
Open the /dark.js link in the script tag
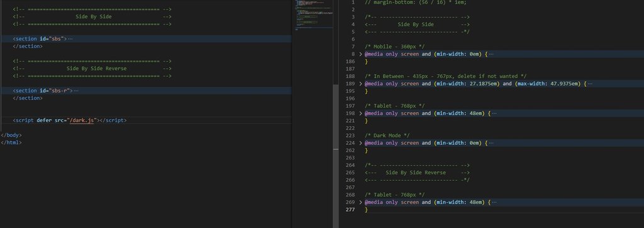coord(82,120)
